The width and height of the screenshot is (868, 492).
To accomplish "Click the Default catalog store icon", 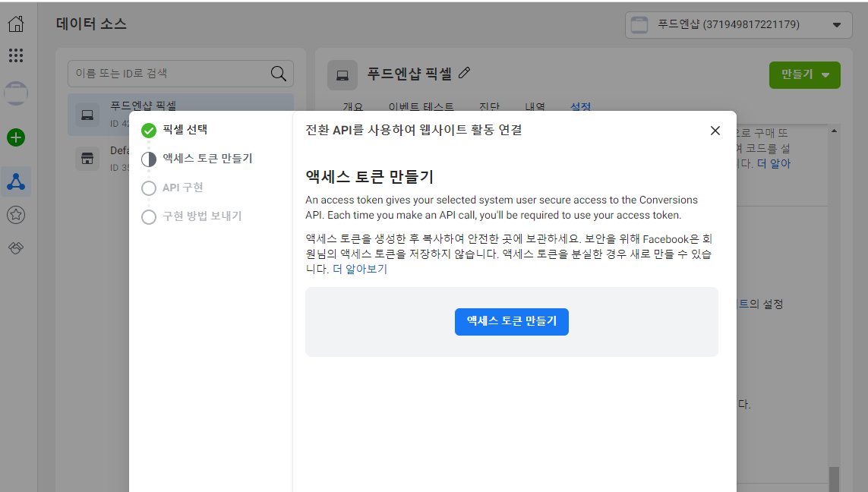I will [x=87, y=159].
